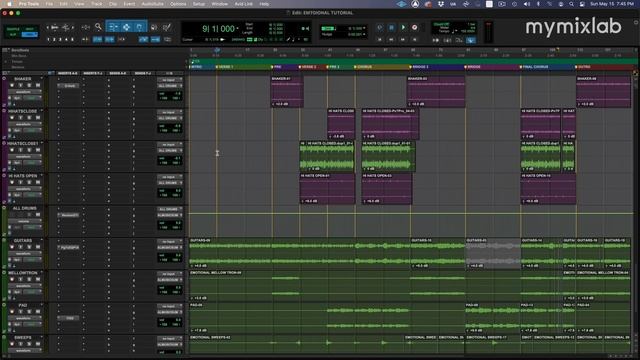
Task: Click the Go to End transport button
Action: [415, 40]
